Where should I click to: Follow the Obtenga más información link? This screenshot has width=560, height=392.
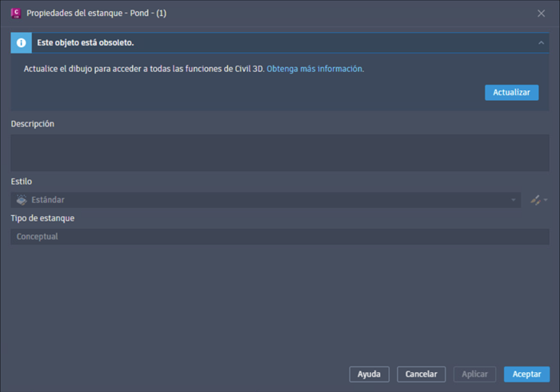[x=315, y=69]
